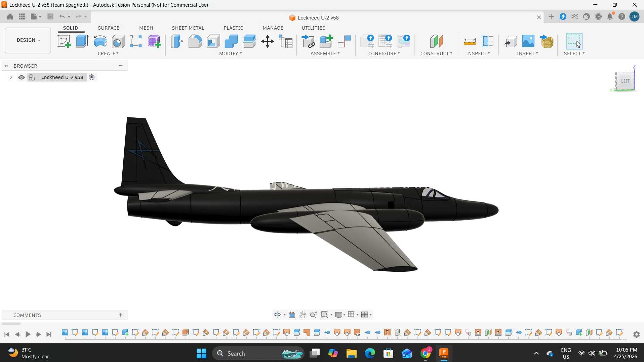Expand the INSERT menu
Image resolution: width=644 pixels, height=362 pixels.
click(x=527, y=53)
